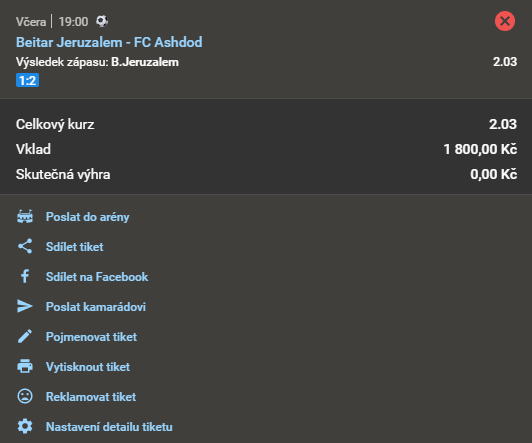The image size is (532, 443).
Task: Click the gear settings icon
Action: 25,426
